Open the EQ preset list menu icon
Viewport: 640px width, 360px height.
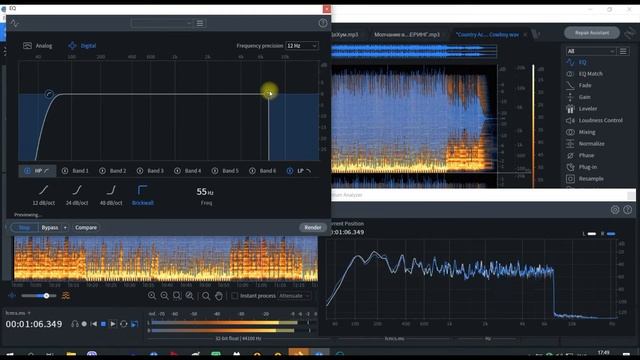[200, 23]
